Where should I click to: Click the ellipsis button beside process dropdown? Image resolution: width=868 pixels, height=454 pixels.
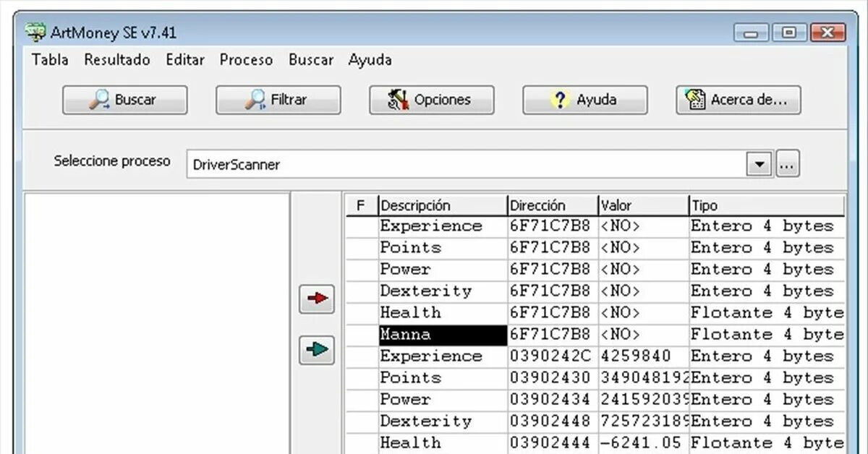click(788, 164)
